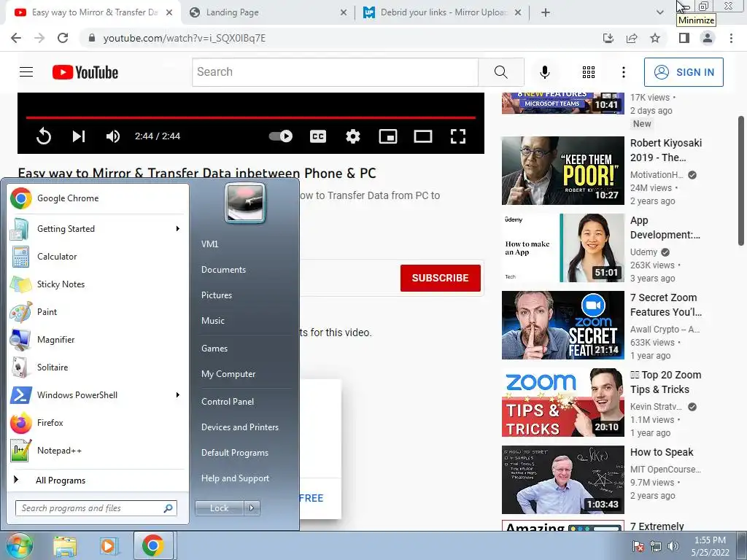Screen dimensions: 747x560
Task: Enter fullscreen mode in the player
Action: tap(458, 136)
